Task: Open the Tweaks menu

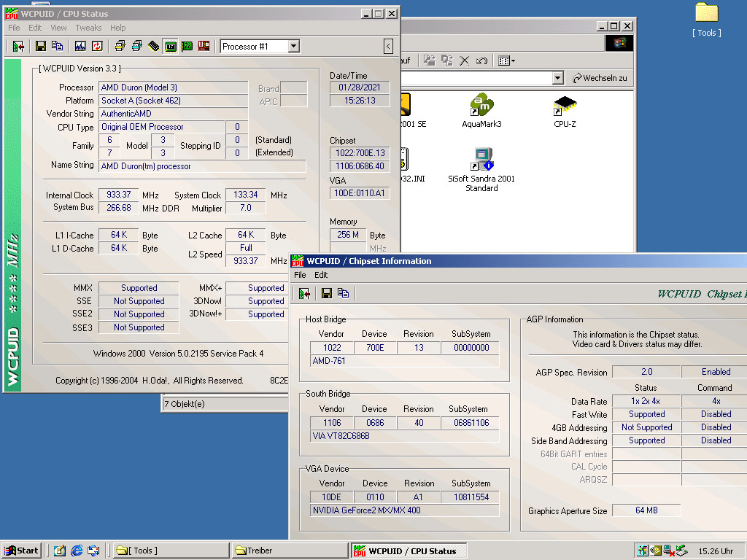Action: (88, 28)
